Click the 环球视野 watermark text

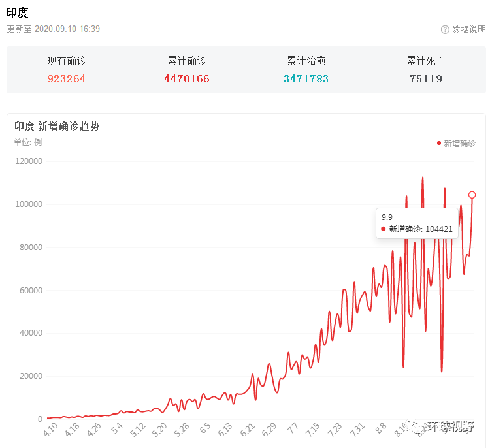pyautogui.click(x=450, y=427)
